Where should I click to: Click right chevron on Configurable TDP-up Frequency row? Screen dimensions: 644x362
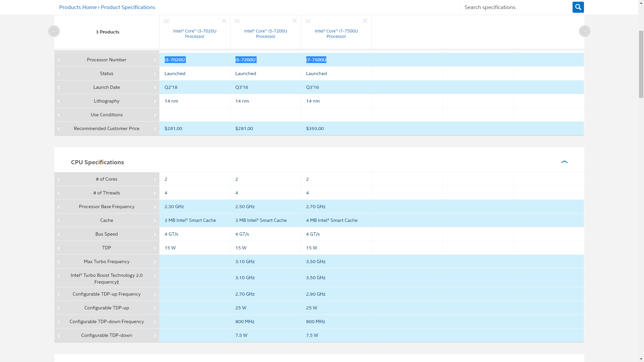[x=155, y=294]
